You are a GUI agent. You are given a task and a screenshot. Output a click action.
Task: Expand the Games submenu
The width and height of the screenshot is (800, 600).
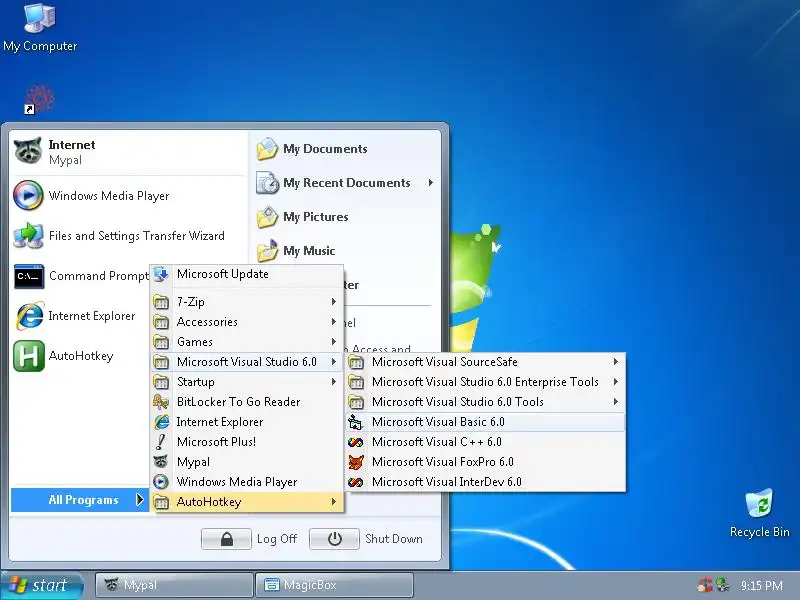pyautogui.click(x=247, y=342)
